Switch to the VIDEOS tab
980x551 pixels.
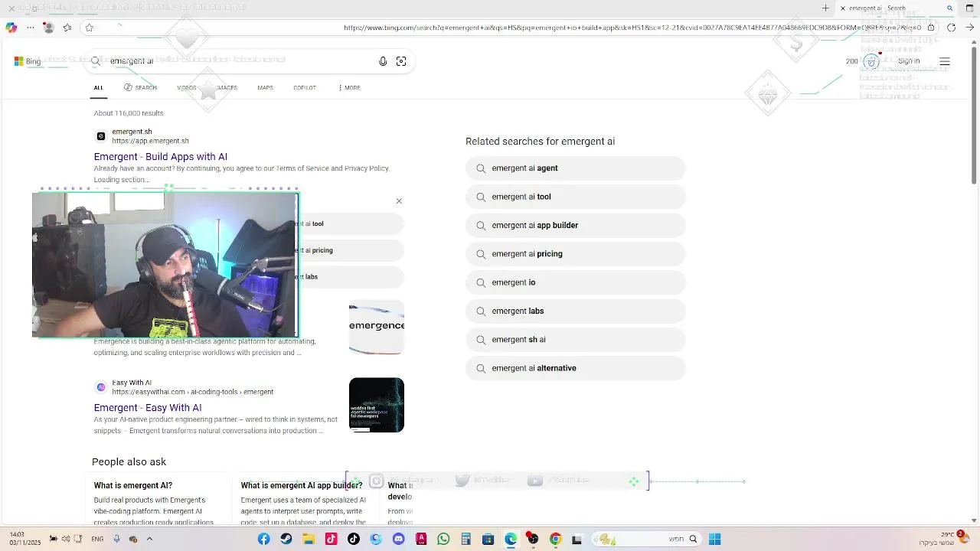click(187, 88)
